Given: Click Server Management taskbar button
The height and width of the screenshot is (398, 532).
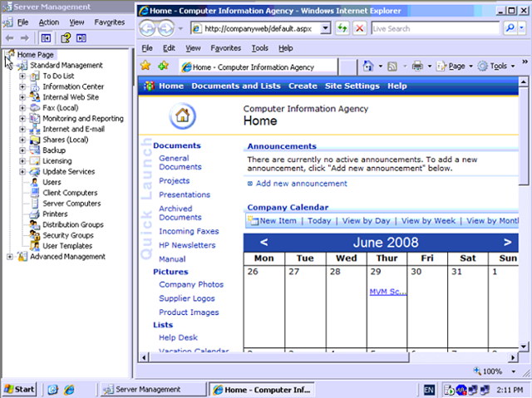Looking at the screenshot, I should [x=153, y=390].
